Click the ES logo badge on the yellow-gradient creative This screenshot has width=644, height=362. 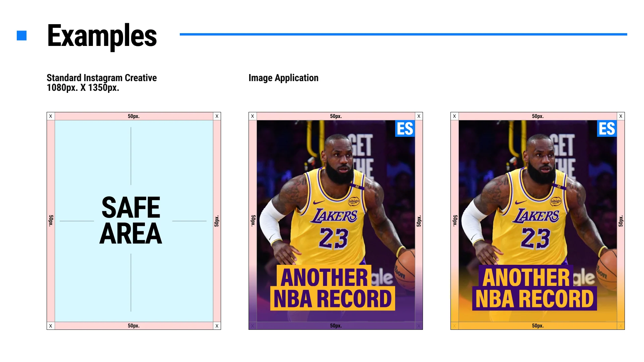click(607, 129)
